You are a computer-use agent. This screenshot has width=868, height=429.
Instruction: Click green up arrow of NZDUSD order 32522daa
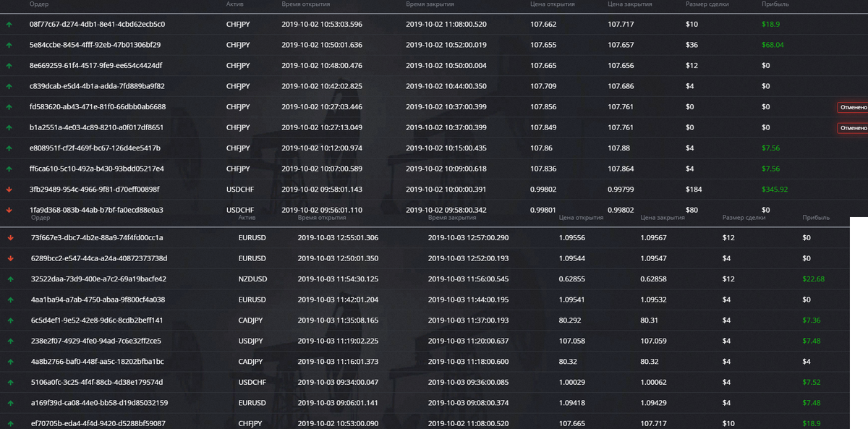(x=10, y=279)
